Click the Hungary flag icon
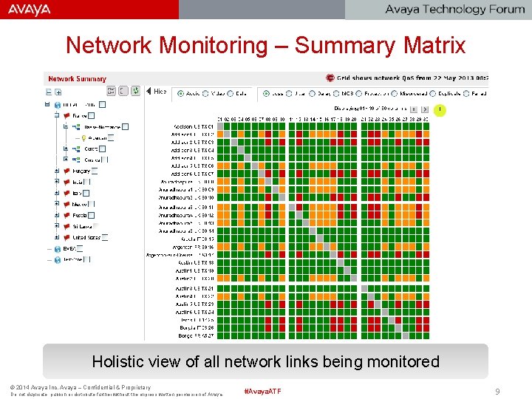Screen dimensions: 532x399 (66, 171)
